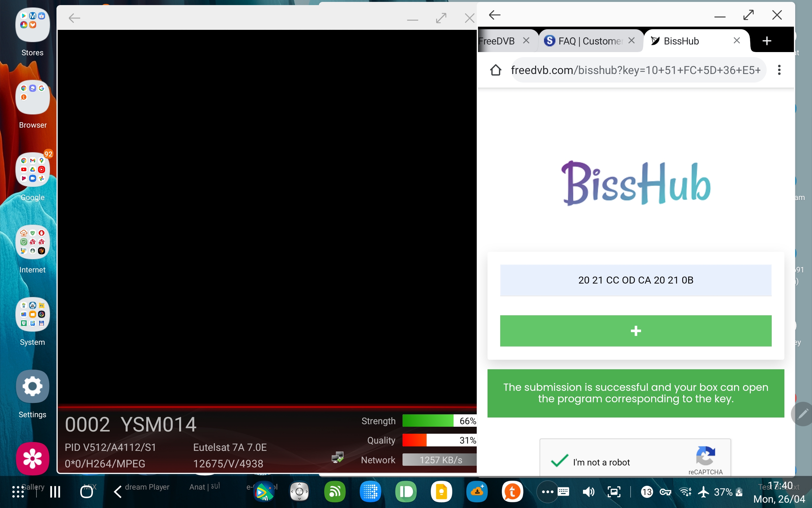
Task: Go back in the browser window
Action: coord(494,15)
